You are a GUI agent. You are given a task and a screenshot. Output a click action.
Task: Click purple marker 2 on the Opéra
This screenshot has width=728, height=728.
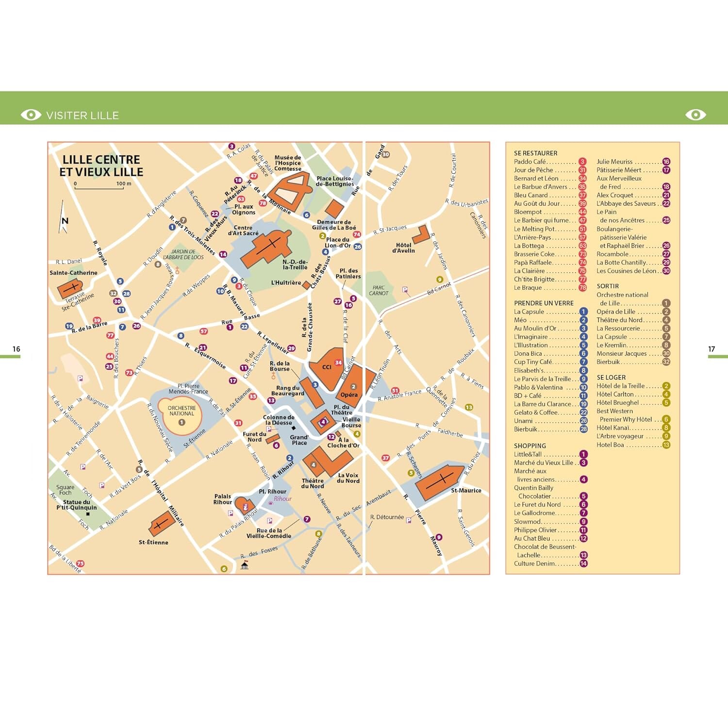tap(354, 387)
